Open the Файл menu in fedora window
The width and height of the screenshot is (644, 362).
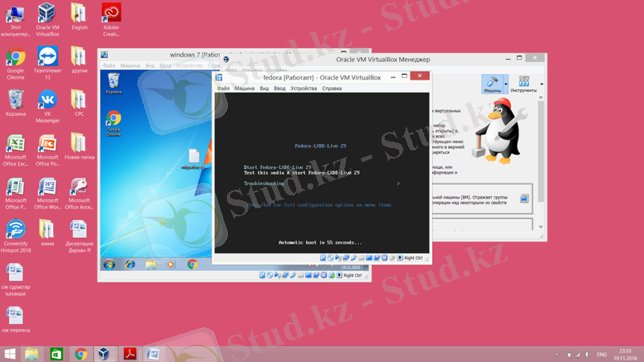(224, 88)
